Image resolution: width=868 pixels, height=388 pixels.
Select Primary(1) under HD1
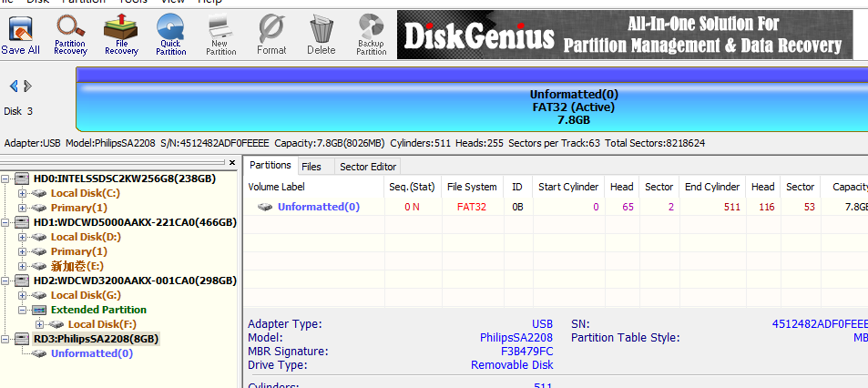[x=78, y=251]
